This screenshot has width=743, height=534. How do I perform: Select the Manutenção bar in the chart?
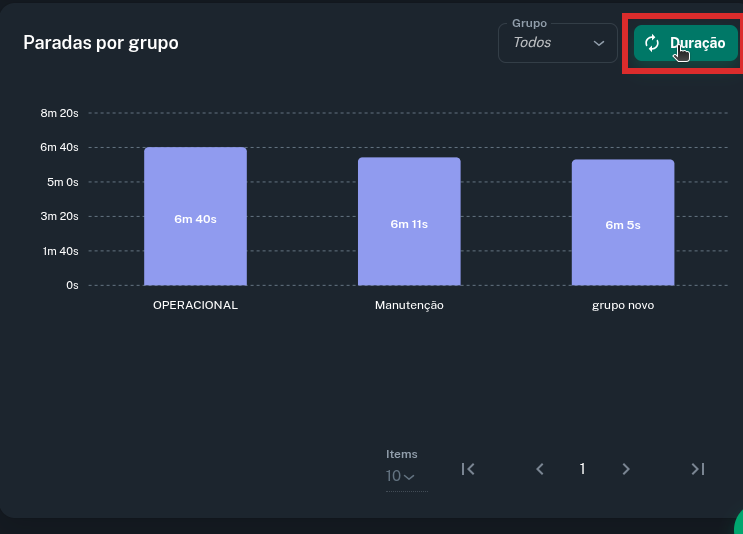[409, 222]
